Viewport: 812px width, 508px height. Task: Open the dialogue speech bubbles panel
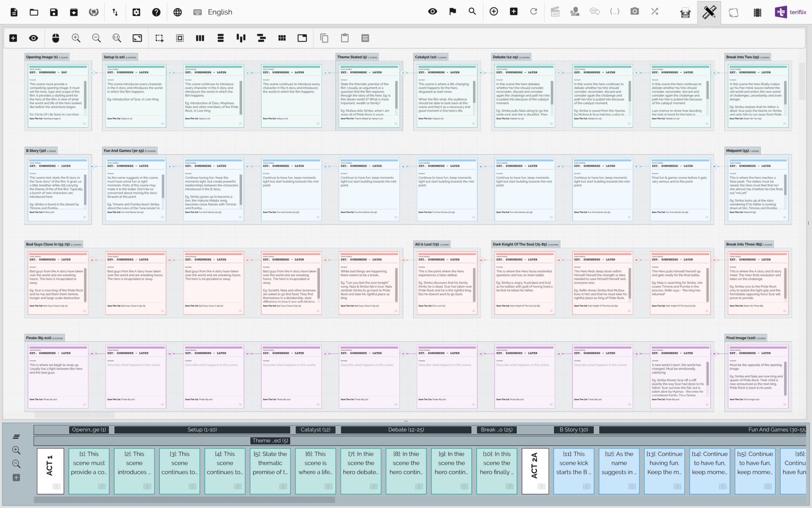595,12
